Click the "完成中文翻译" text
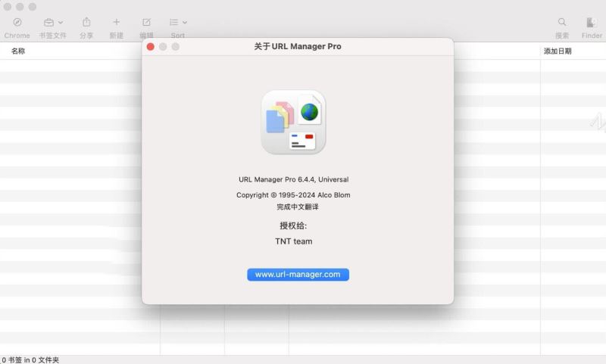This screenshot has width=606, height=364. click(298, 207)
